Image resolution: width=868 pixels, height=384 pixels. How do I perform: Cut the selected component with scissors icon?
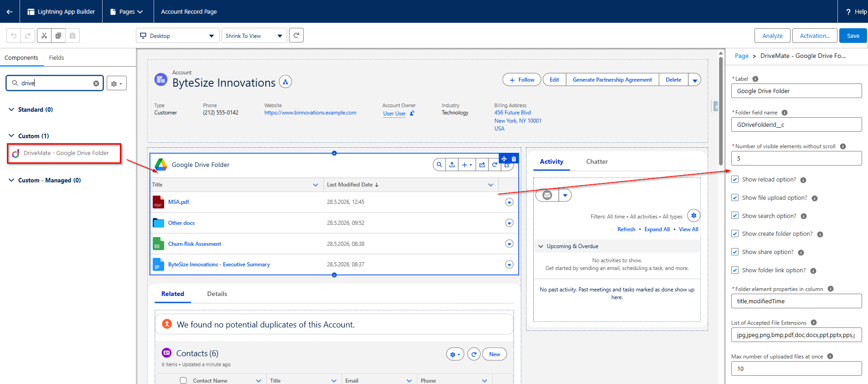pyautogui.click(x=44, y=36)
